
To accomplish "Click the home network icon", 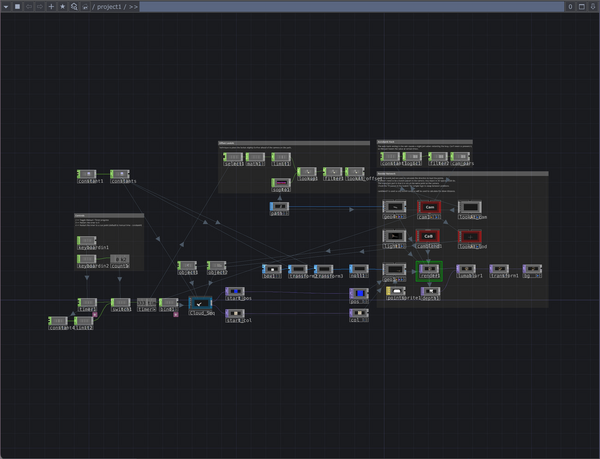I will [85, 7].
